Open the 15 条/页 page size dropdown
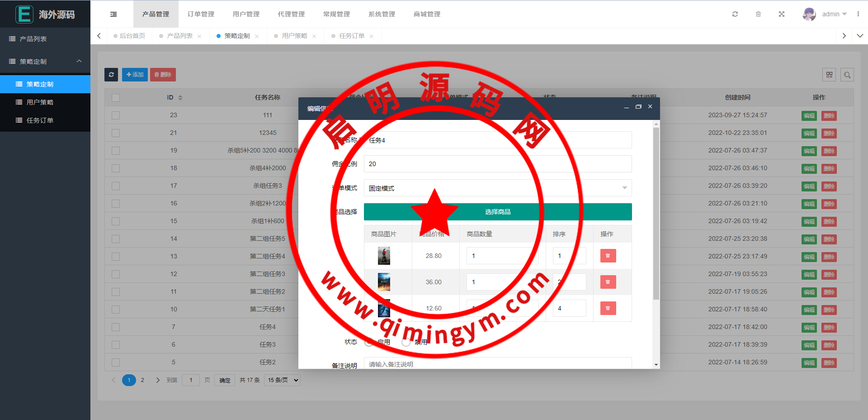868x420 pixels. coord(283,380)
